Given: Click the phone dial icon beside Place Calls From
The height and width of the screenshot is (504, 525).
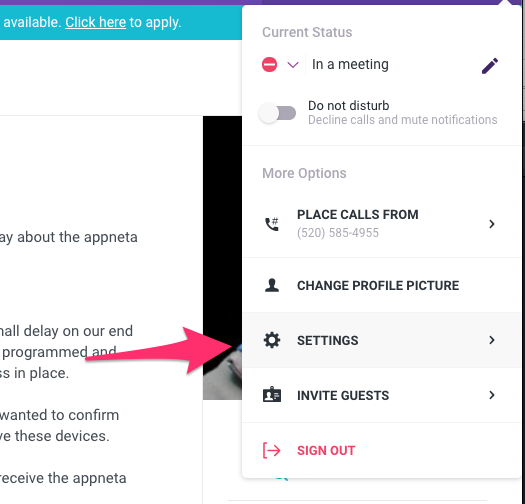Looking at the screenshot, I should (272, 224).
